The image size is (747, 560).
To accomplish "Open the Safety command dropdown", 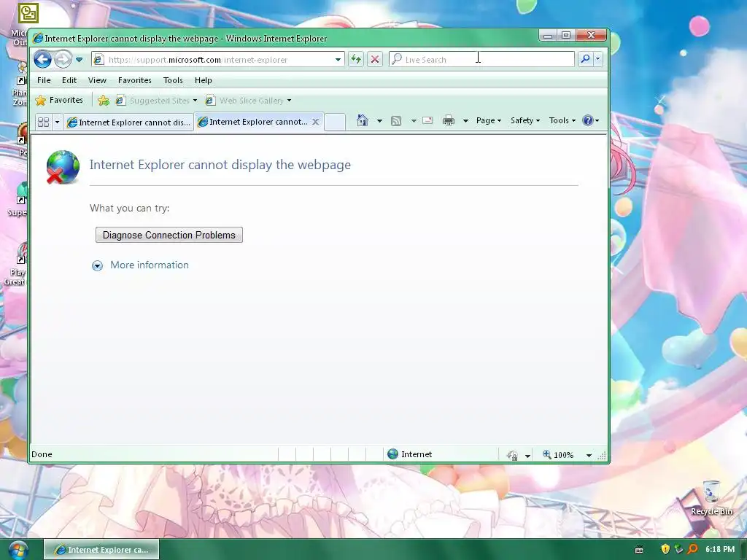I will coord(525,120).
